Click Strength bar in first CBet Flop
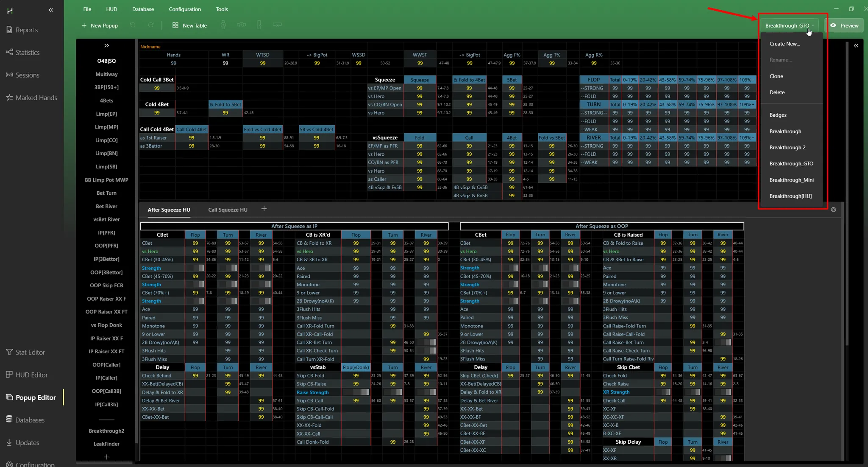Viewport: 868px width, 467px height. [198, 268]
